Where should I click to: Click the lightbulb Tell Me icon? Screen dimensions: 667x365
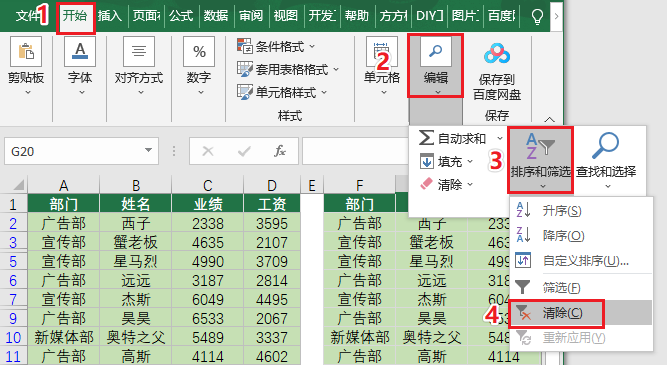click(537, 16)
